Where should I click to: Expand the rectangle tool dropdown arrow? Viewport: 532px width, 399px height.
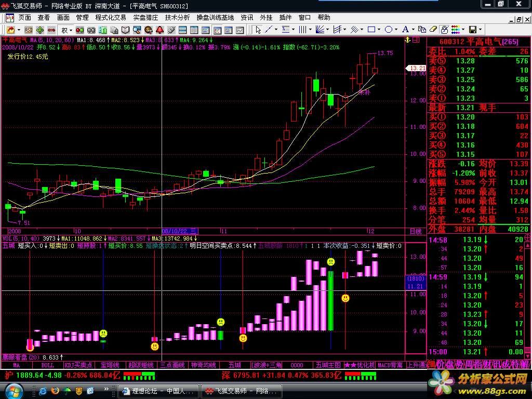379,30
